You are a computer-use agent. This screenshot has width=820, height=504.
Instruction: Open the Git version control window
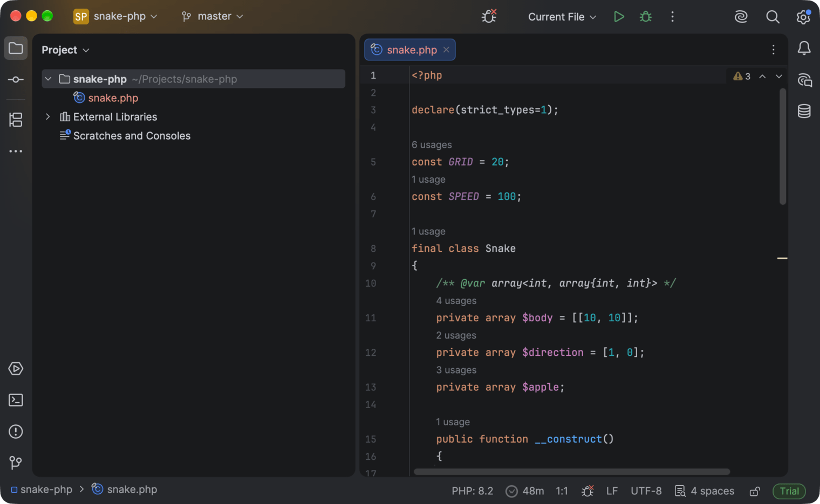tap(16, 462)
